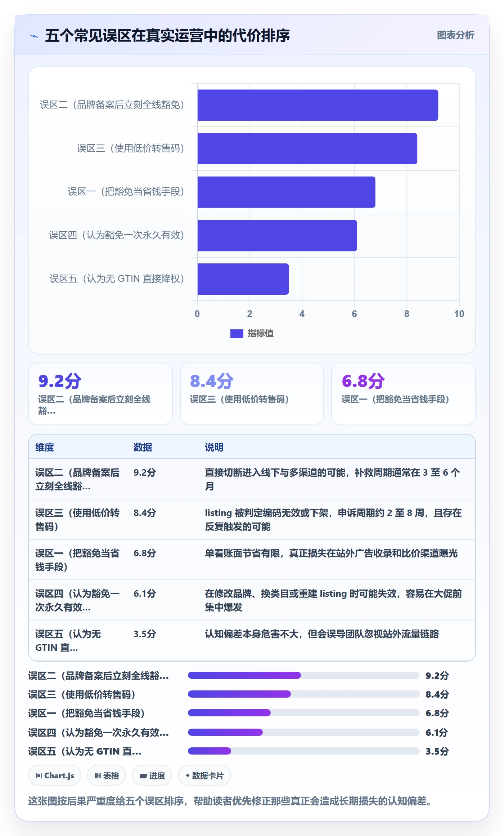The height and width of the screenshot is (836, 504).
Task: Click the 6.1分 table cell
Action: (145, 593)
